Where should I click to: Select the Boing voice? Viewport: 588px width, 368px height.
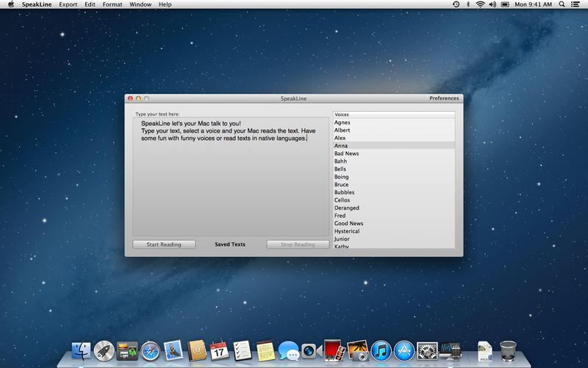pos(394,177)
